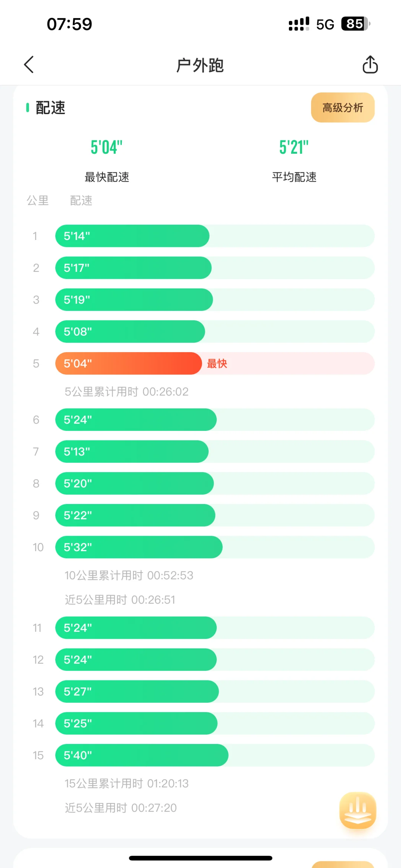This screenshot has width=401, height=868.
Task: Tap fastest pace value 5'04"
Action: pyautogui.click(x=107, y=147)
